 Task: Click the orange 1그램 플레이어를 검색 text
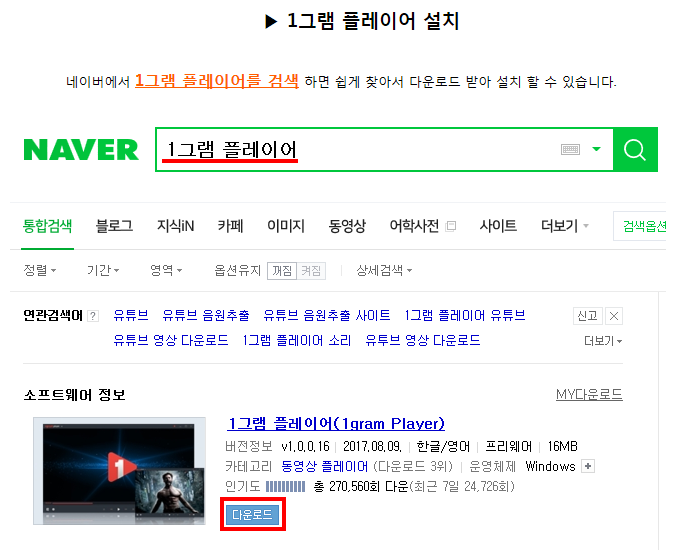pyautogui.click(x=216, y=81)
